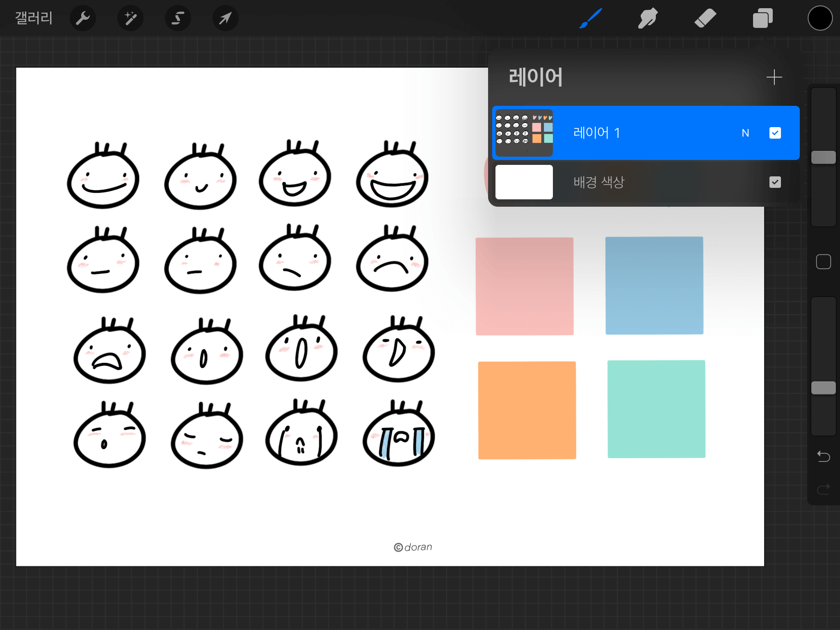Choose the Eraser tool

click(x=705, y=18)
